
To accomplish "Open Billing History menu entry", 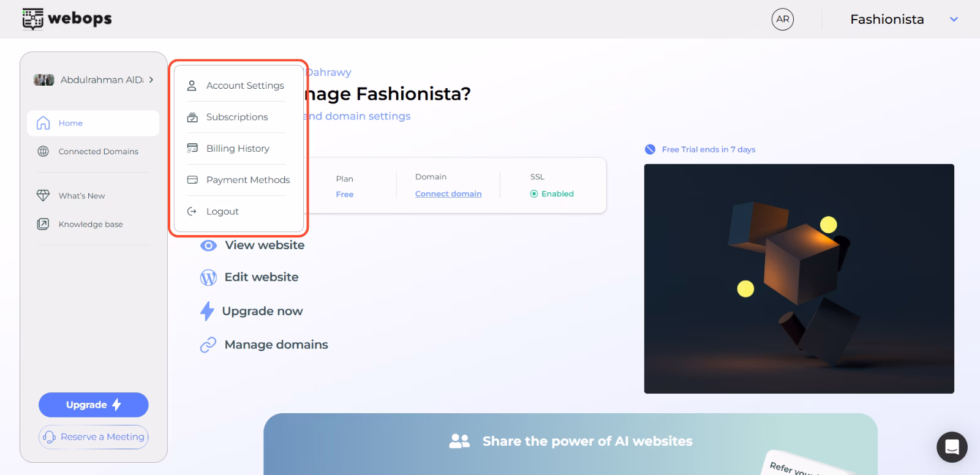I will 237,149.
